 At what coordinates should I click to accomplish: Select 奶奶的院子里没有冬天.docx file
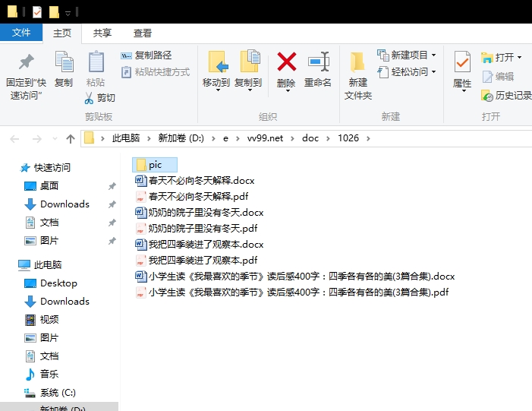click(200, 212)
